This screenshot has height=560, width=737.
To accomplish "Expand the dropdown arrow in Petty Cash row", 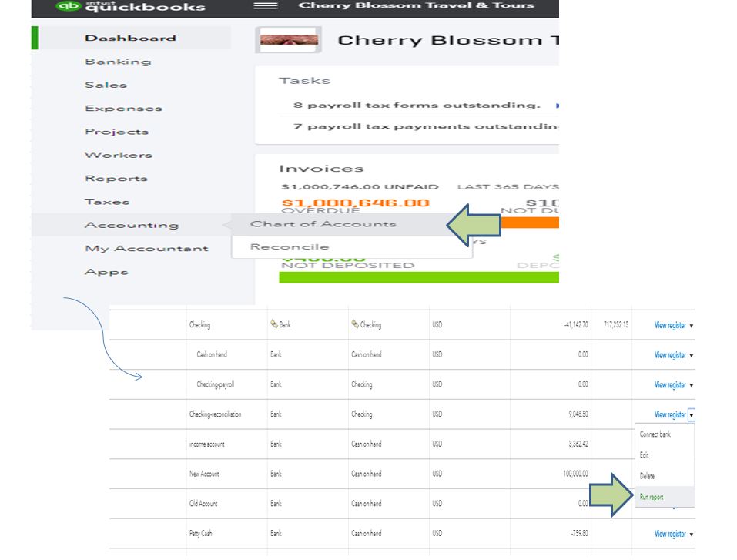I will (x=692, y=535).
